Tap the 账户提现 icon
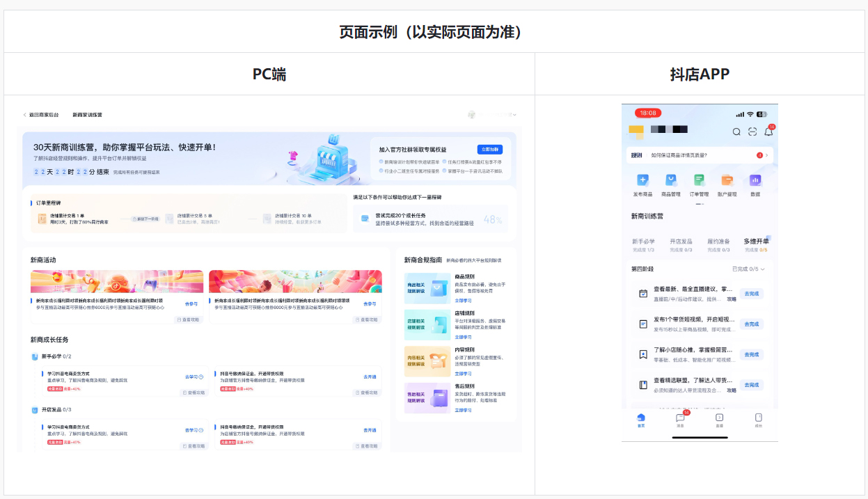This screenshot has height=499, width=868. click(x=726, y=181)
